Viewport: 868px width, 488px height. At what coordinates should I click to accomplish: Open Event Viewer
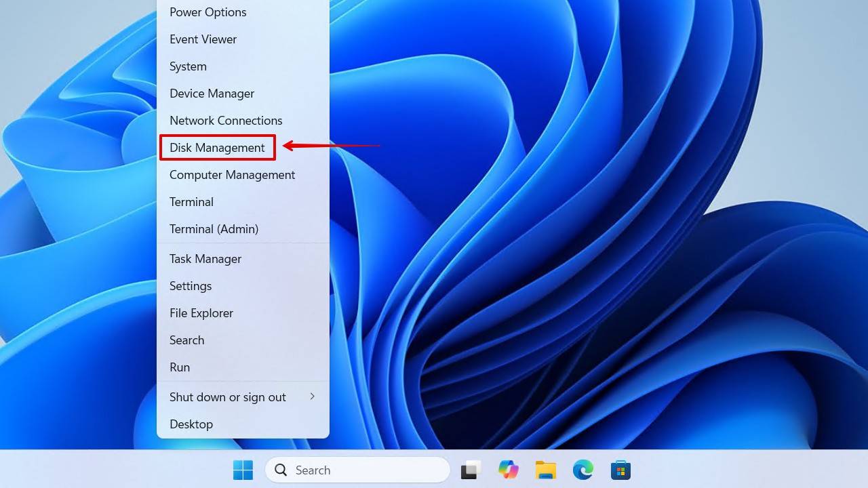coord(203,39)
